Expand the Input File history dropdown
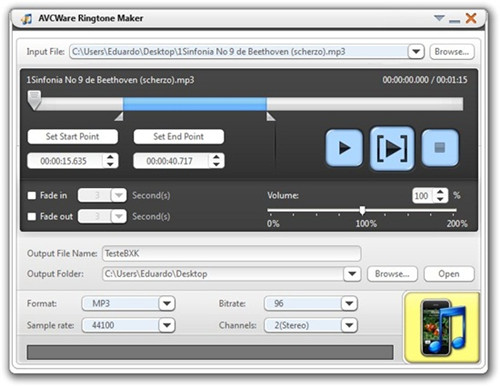This screenshot has height=387, width=500. tap(416, 52)
